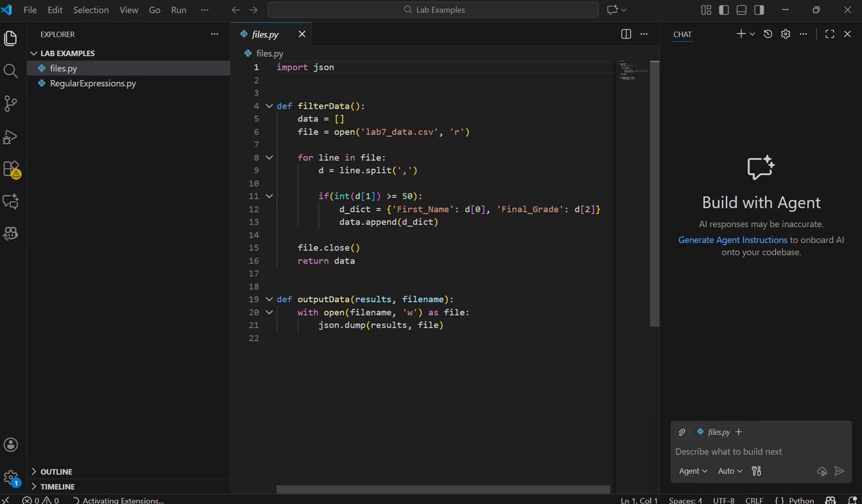Toggle the Primary Side Bar visibility
Image resolution: width=862 pixels, height=504 pixels.
point(723,10)
